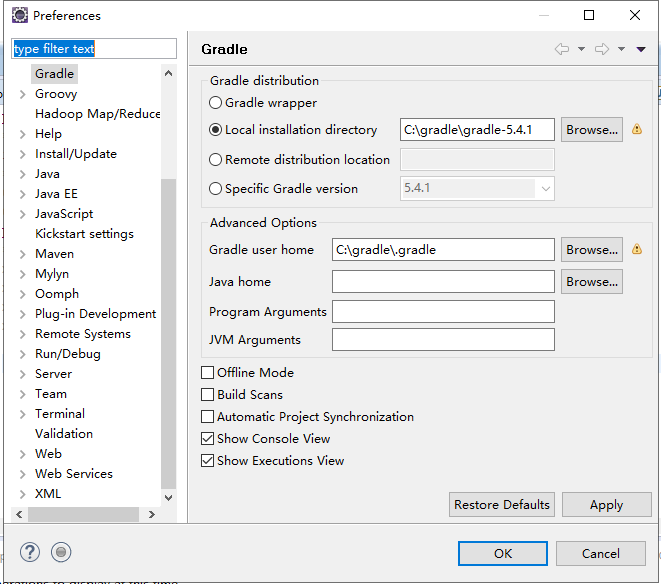The image size is (661, 584).
Task: Select Oomph in the preferences tree
Action: [x=57, y=294]
